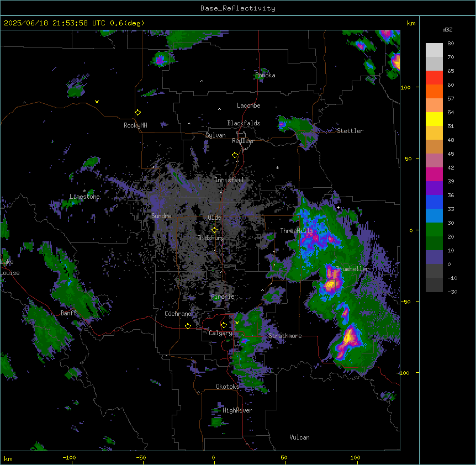Click the yellow V marker northwest of RockyMH
Image resolution: width=476 pixels, height=465 pixels.
[x=97, y=102]
